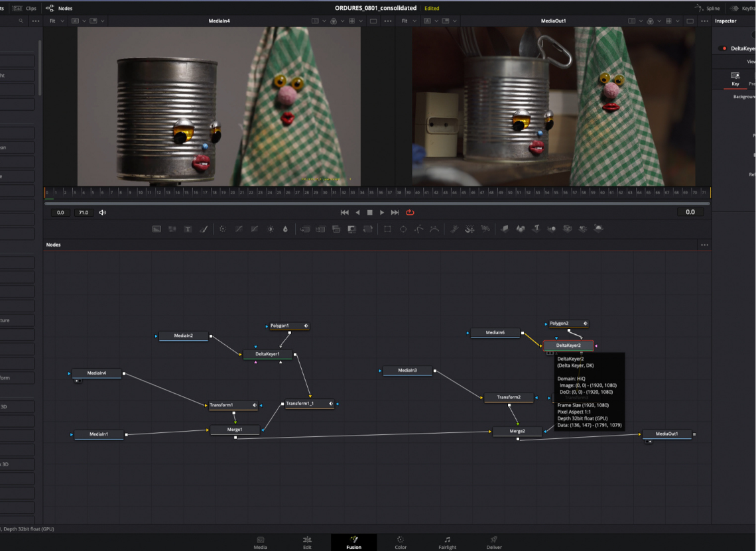Click current time field at right
Screen dimensions: 756x551
click(x=690, y=212)
